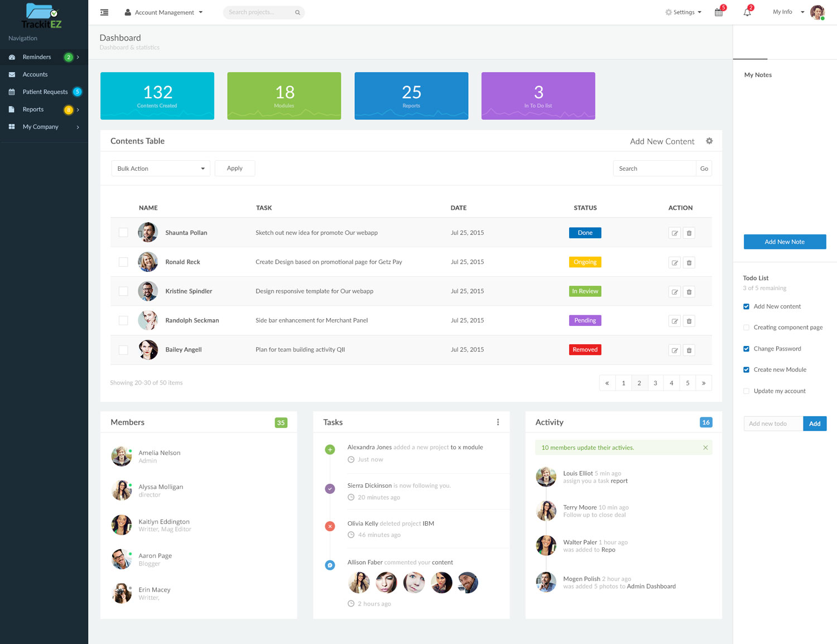Click the contents table Search field

click(655, 169)
